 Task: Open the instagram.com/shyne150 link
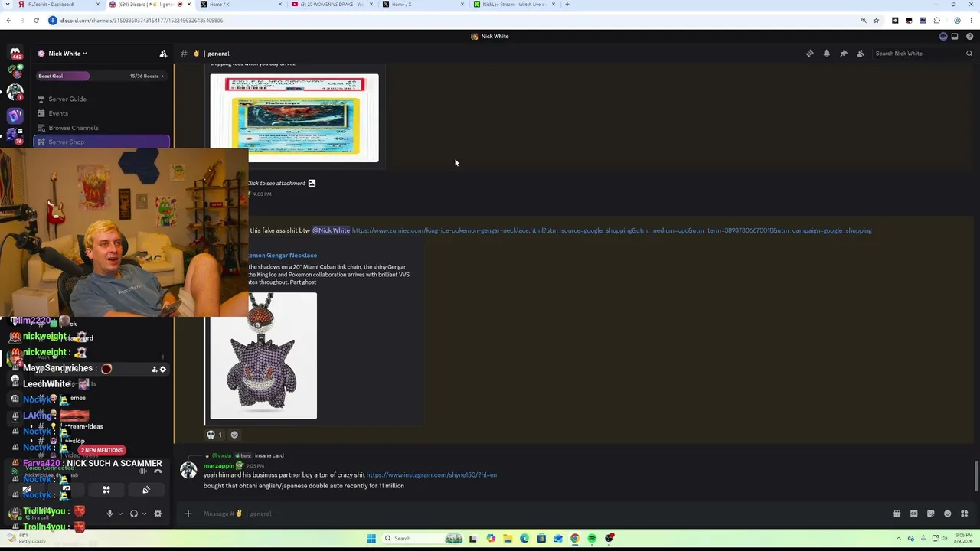coord(432,475)
